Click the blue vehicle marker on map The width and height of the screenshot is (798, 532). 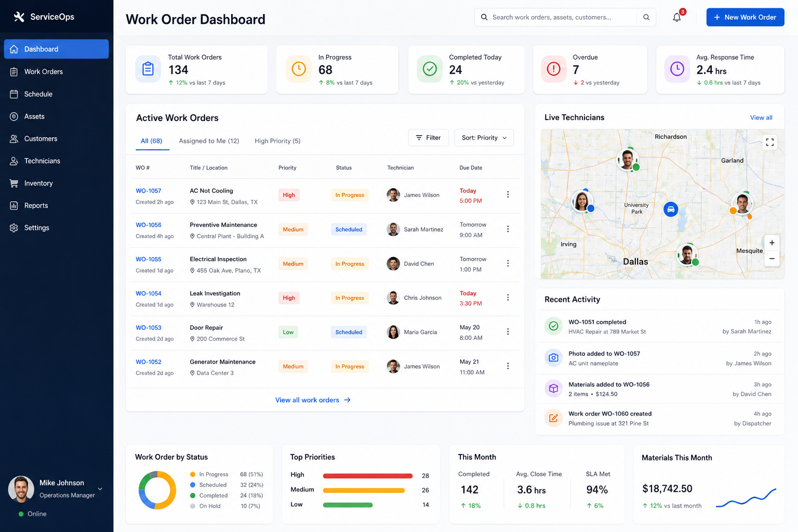point(671,209)
